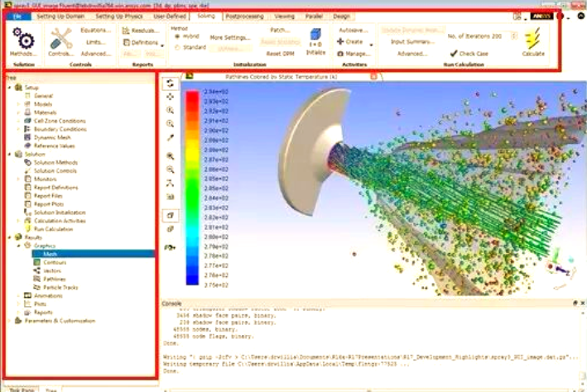Click the Fit to Window magnifier icon
This screenshot has height=392, width=587.
pos(171,156)
